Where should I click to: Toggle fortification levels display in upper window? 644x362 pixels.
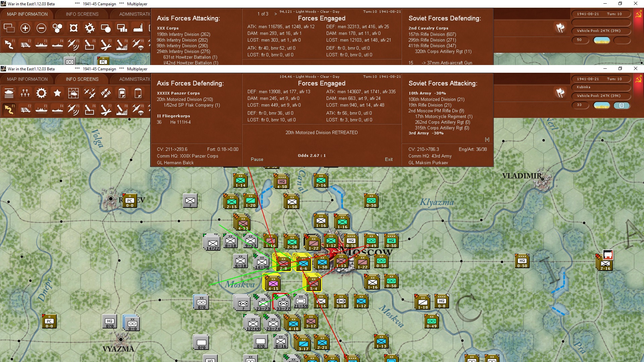tap(73, 28)
